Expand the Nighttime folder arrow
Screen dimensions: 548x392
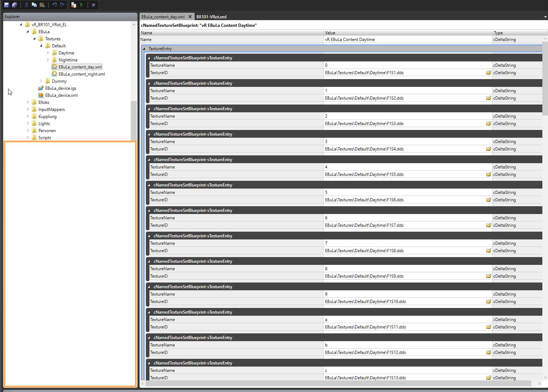coord(48,60)
